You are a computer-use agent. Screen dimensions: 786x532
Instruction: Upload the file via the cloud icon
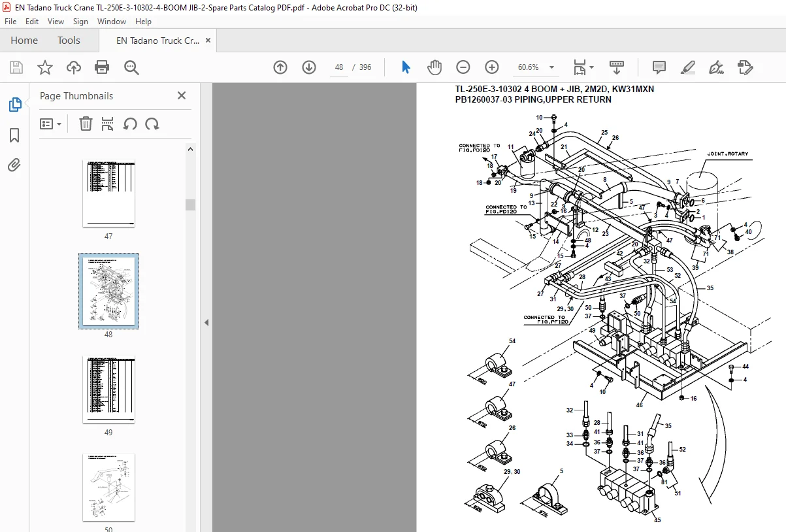point(73,67)
